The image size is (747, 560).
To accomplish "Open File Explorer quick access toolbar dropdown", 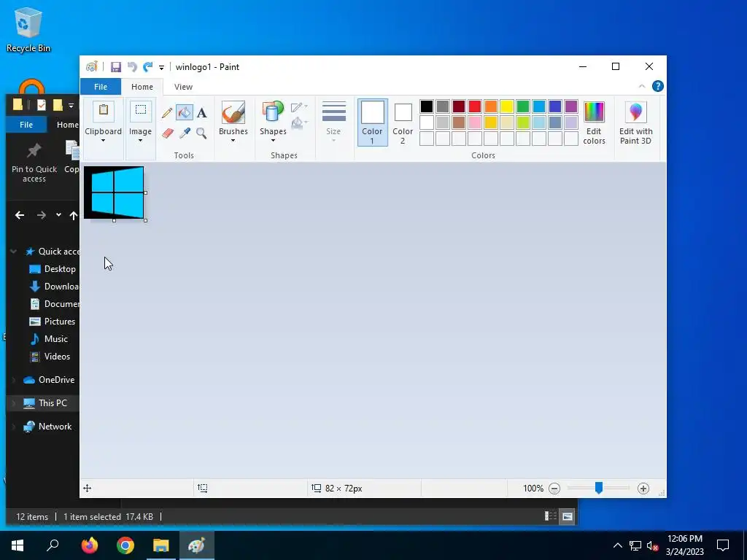I will pos(71,105).
